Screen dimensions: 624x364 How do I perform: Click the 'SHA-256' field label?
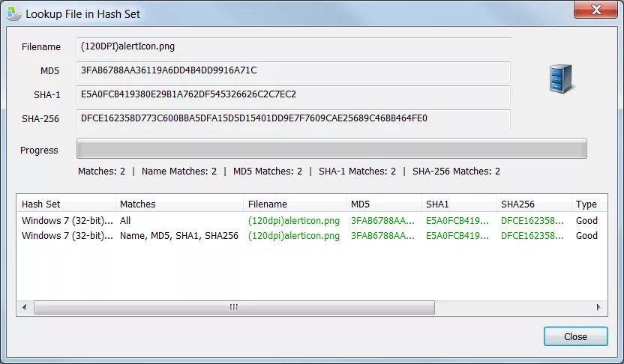click(40, 119)
